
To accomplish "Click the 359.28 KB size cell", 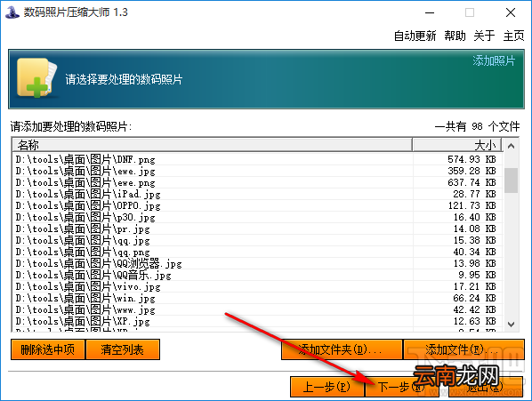I will coord(472,171).
